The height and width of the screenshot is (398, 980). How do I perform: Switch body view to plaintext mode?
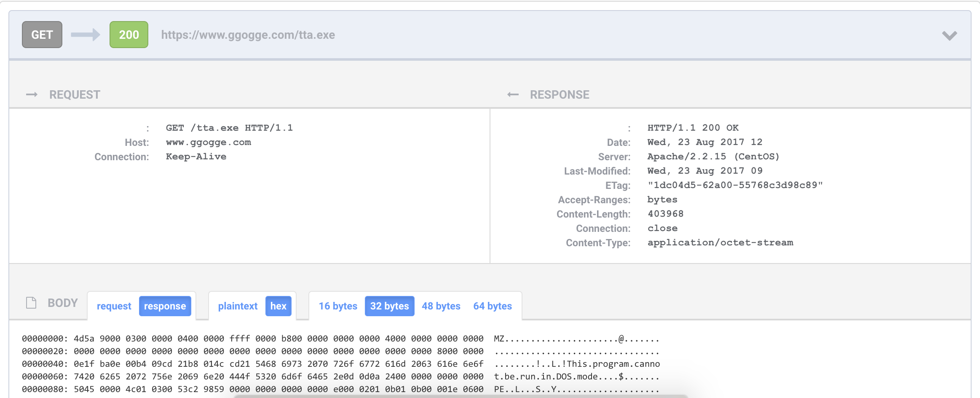(x=238, y=306)
